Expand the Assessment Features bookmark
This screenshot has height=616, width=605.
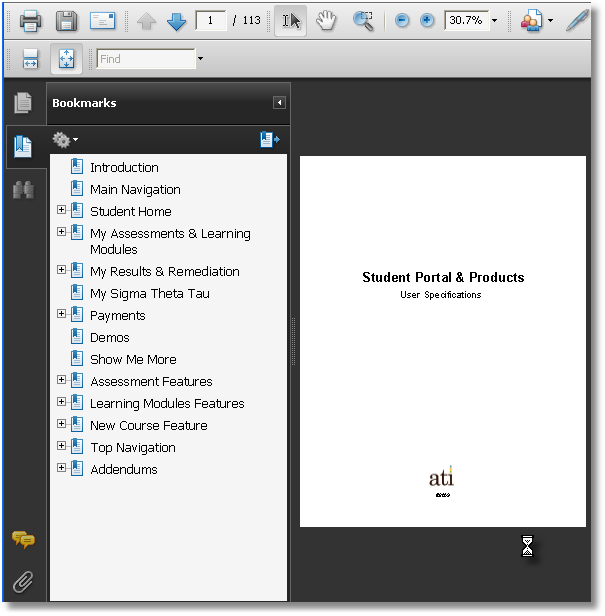pos(61,380)
